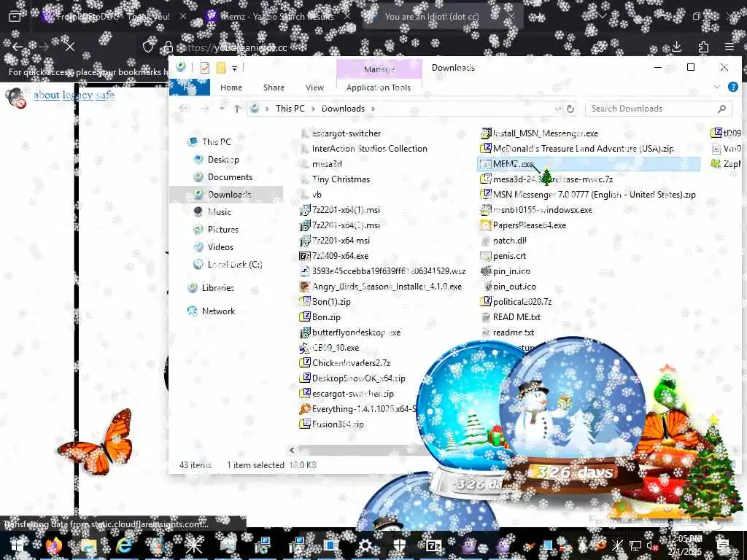Open 7-Zip from the taskbar

coord(433,545)
